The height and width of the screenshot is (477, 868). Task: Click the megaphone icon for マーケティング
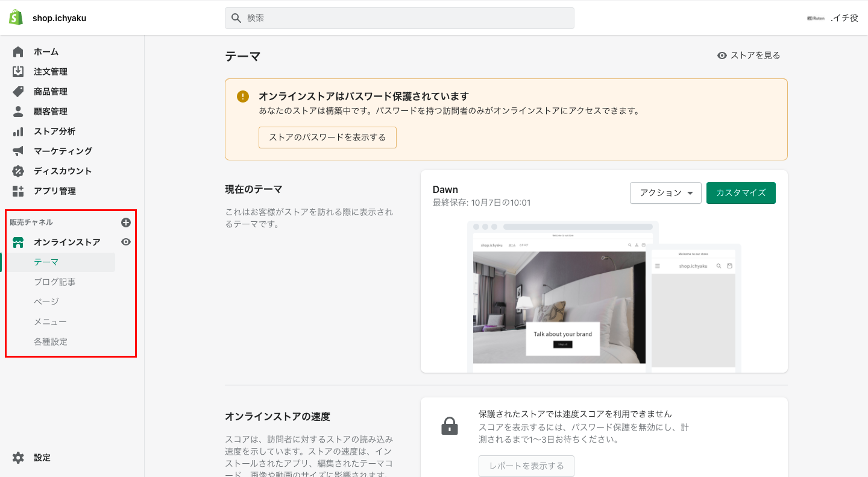pyautogui.click(x=18, y=151)
